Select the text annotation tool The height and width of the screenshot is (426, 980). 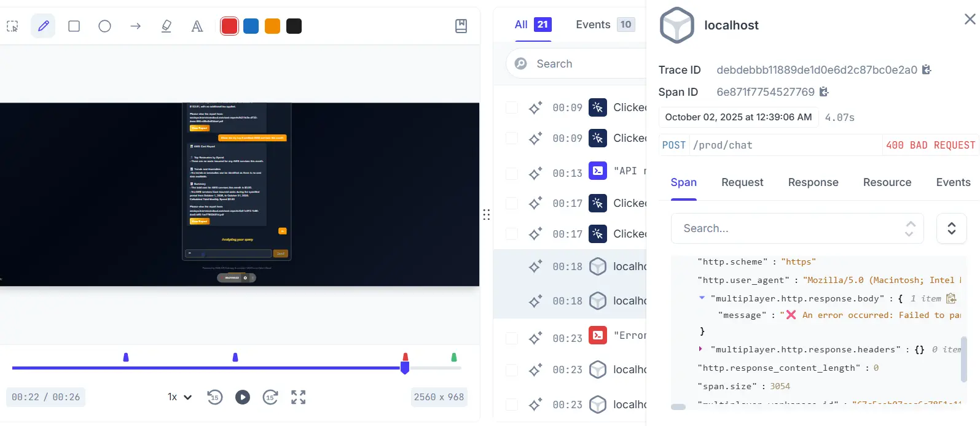pyautogui.click(x=197, y=26)
